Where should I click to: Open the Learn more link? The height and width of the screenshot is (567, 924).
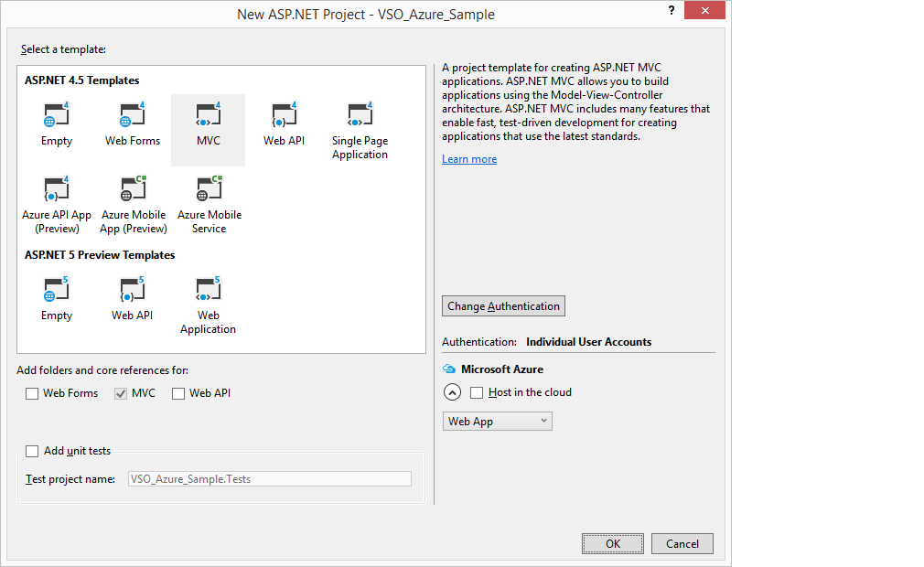pos(469,159)
